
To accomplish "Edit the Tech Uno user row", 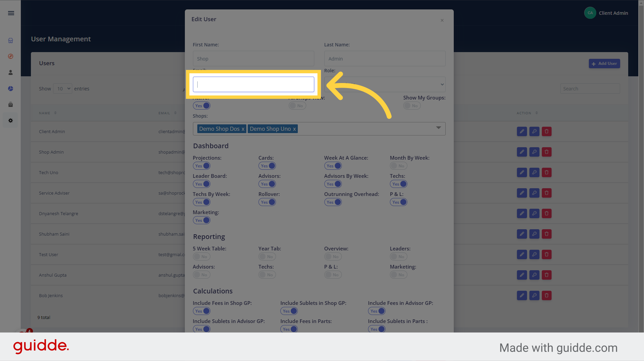I will [x=522, y=172].
